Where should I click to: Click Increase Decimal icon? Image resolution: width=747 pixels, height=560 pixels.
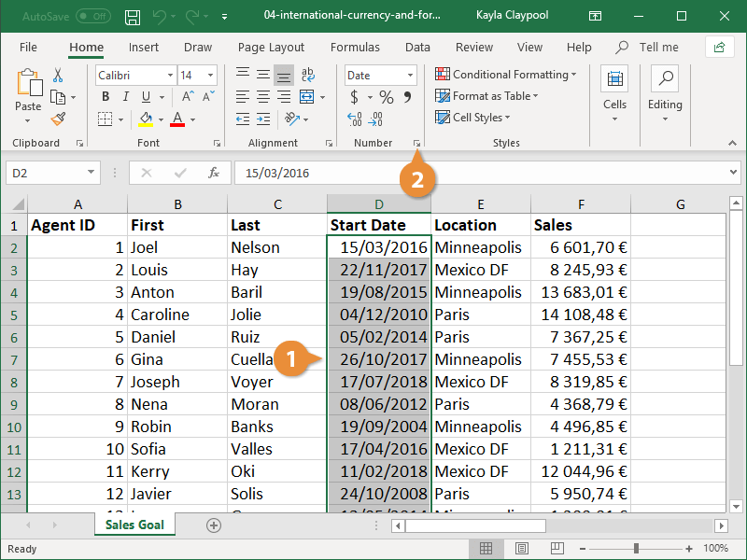355,119
